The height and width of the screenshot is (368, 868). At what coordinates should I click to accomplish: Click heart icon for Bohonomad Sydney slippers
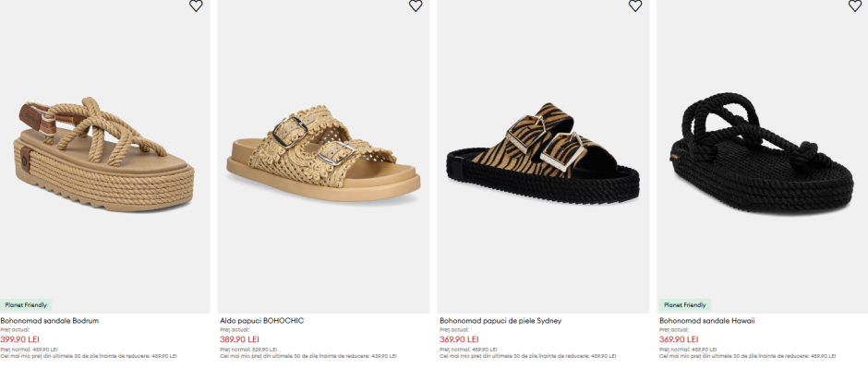[x=635, y=6]
